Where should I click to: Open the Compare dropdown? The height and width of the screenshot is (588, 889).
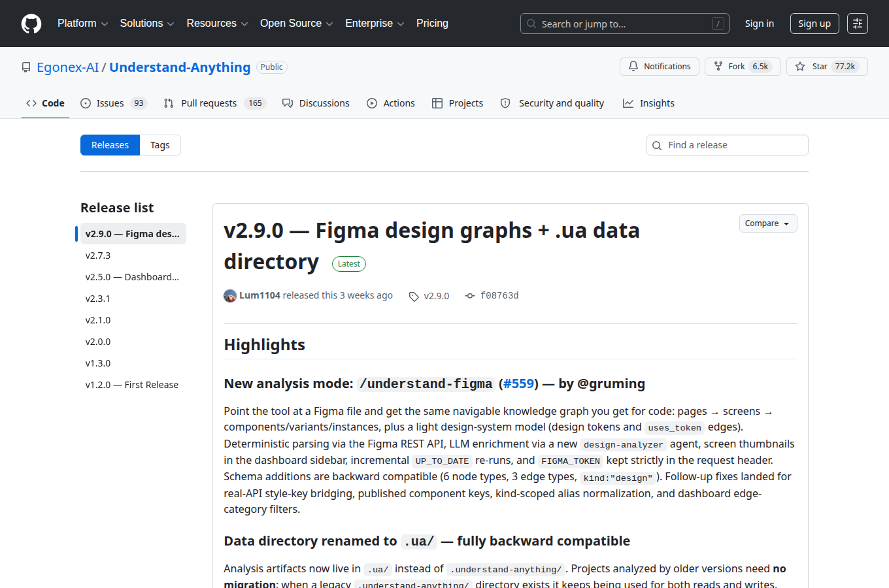(x=768, y=223)
